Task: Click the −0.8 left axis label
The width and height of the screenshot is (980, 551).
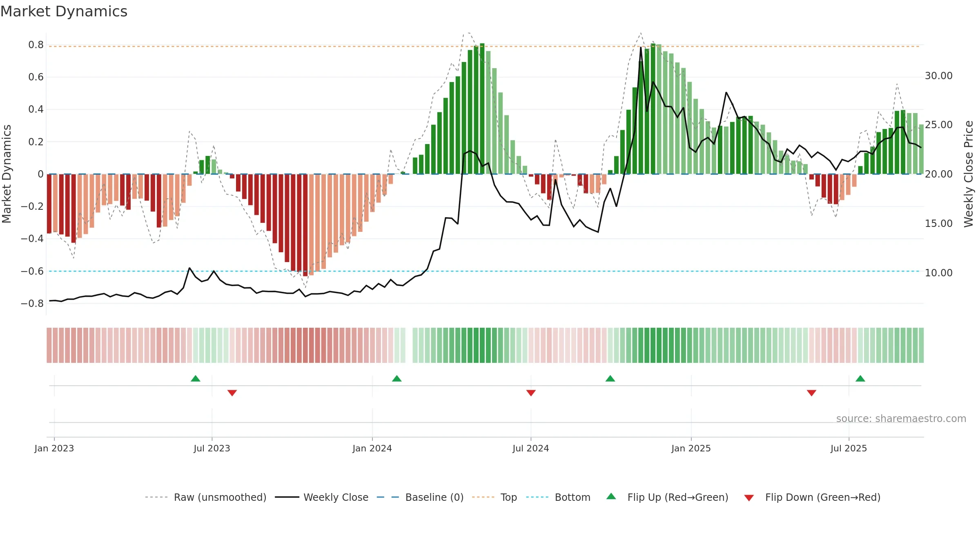Action: tap(32, 304)
